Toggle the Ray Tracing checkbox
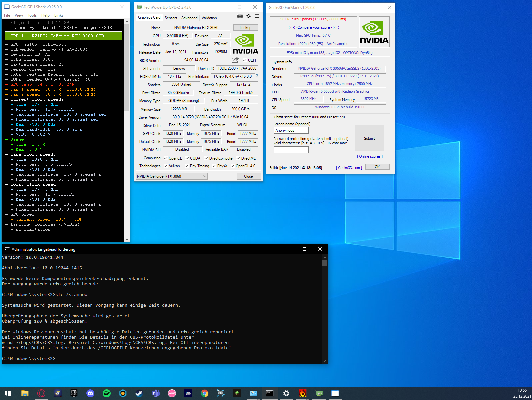The width and height of the screenshot is (532, 400). point(187,166)
